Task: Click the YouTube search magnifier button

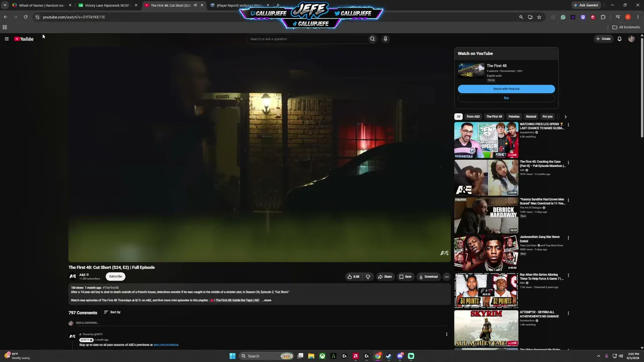Action: [x=372, y=39]
